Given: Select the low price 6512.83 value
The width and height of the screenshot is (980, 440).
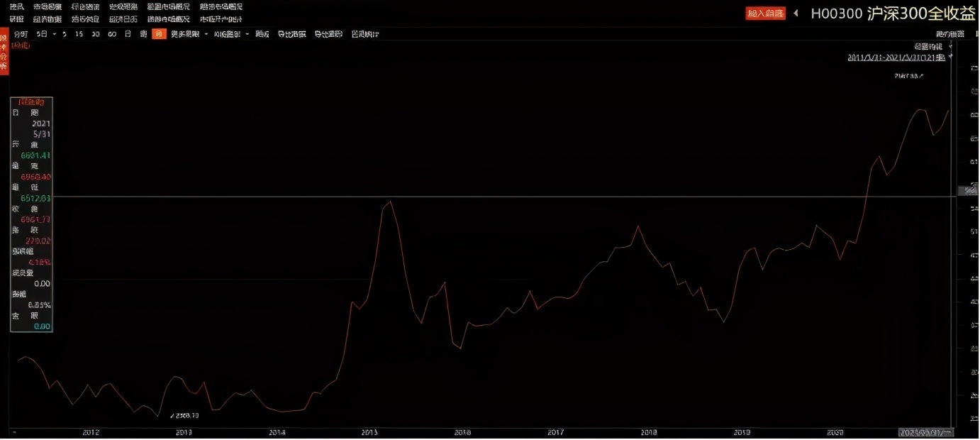Looking at the screenshot, I should [x=35, y=198].
